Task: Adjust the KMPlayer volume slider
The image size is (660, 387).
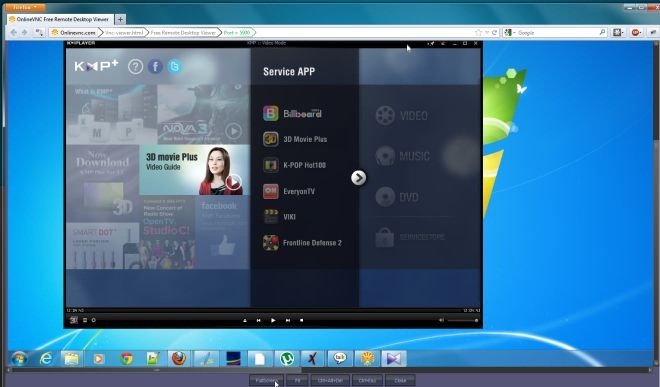Action: (463, 320)
